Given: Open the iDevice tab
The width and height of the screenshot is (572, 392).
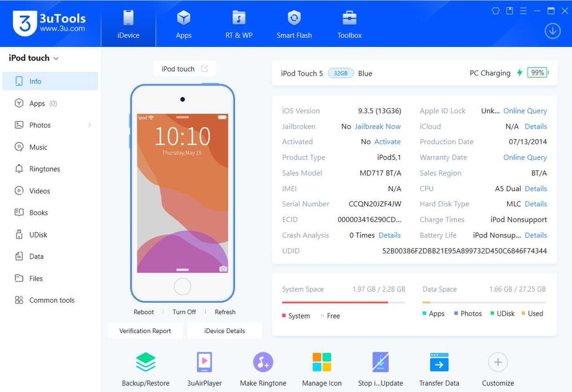Looking at the screenshot, I should click(x=128, y=23).
